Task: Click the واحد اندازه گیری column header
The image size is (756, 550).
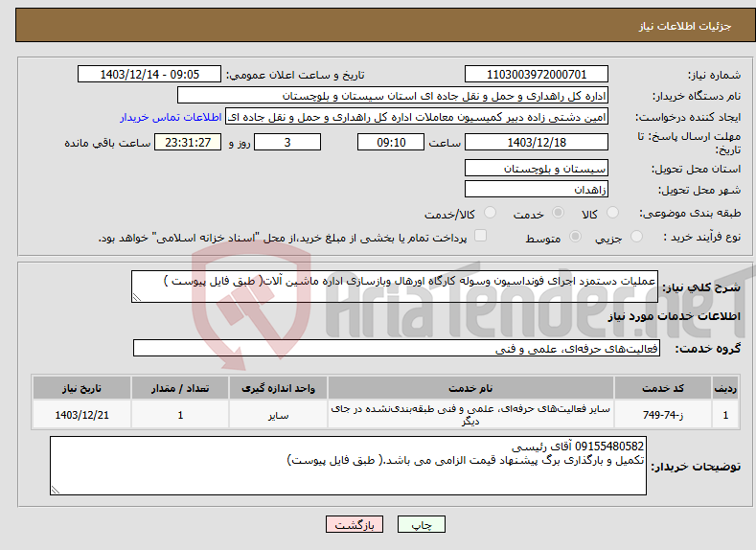Action: pos(278,388)
